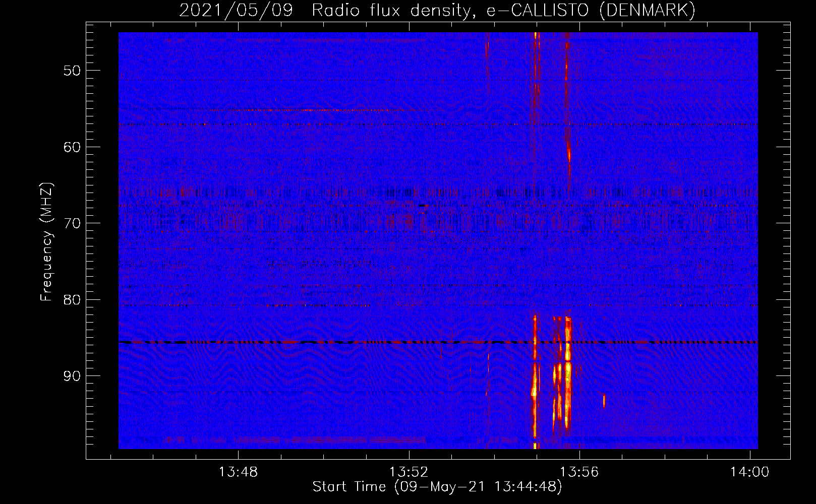
Task: Click the 13:52 time axis label
Action: pyautogui.click(x=409, y=472)
